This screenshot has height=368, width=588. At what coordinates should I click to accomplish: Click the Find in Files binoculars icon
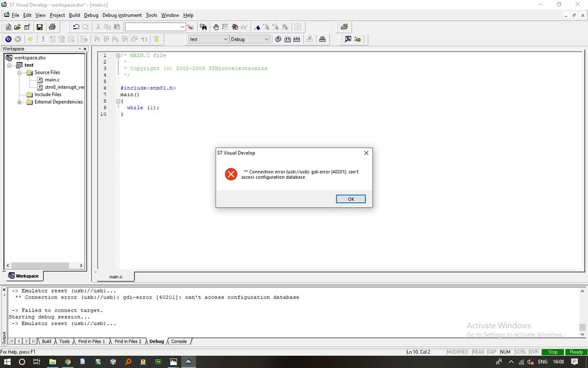pos(203,27)
